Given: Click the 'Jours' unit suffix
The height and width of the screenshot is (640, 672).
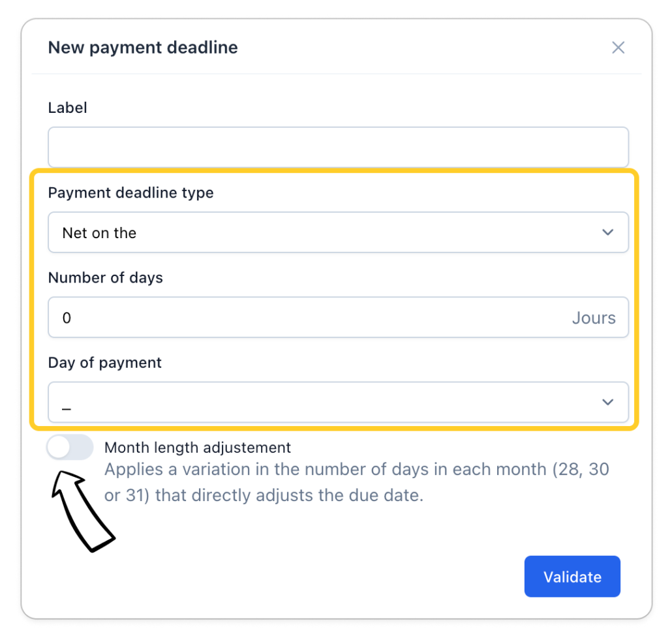Looking at the screenshot, I should point(594,318).
